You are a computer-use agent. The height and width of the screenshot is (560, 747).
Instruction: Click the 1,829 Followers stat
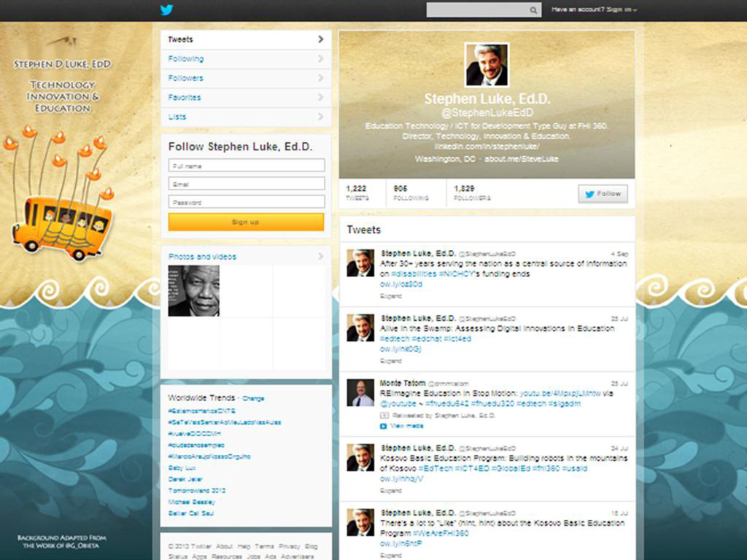point(472,192)
